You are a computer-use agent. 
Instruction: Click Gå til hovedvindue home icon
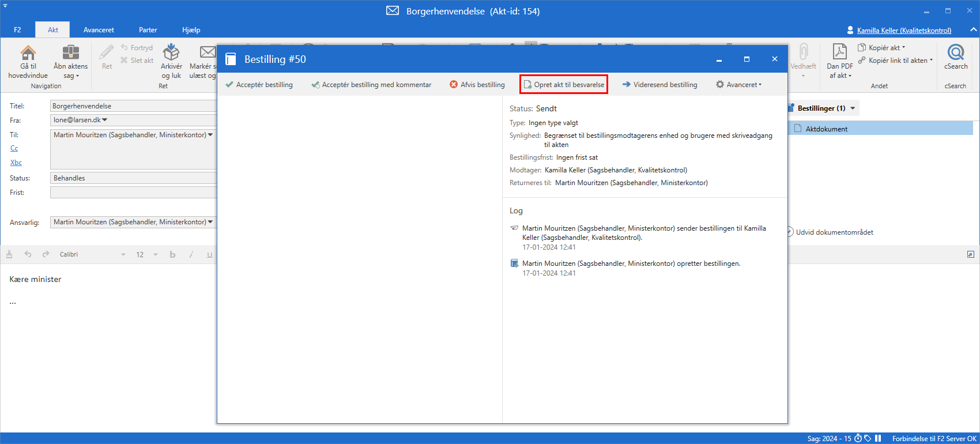tap(28, 54)
